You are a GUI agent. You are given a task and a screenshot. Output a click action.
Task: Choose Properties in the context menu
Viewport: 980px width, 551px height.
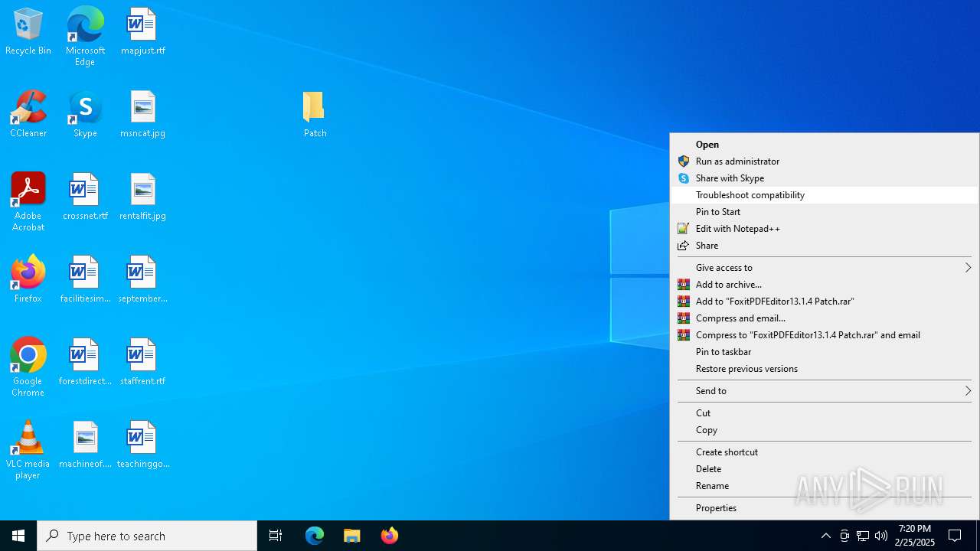click(825, 508)
